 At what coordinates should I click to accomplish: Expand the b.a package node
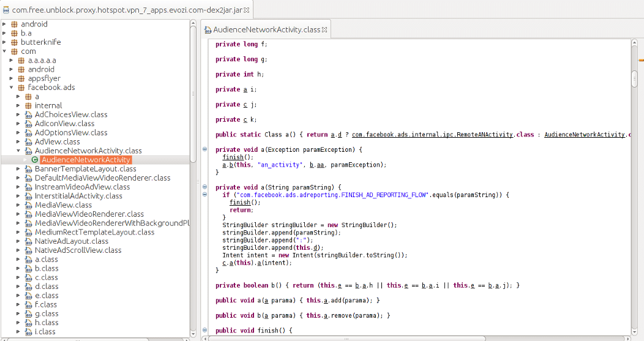[x=4, y=33]
